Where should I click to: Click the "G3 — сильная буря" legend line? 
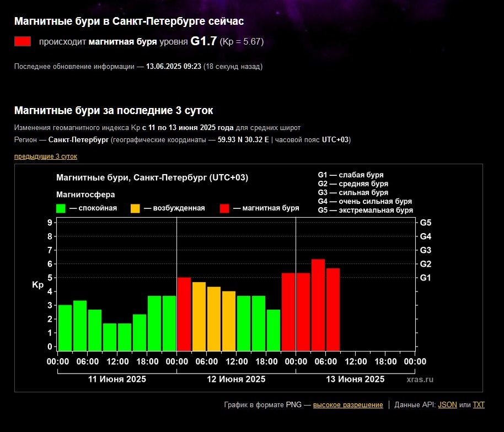(x=353, y=192)
